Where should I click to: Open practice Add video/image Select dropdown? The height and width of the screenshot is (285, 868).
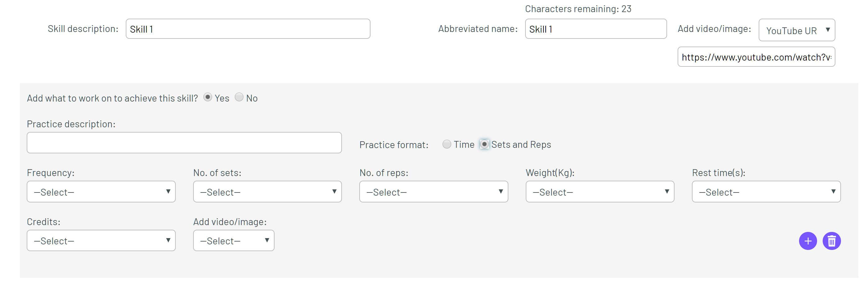pos(234,241)
